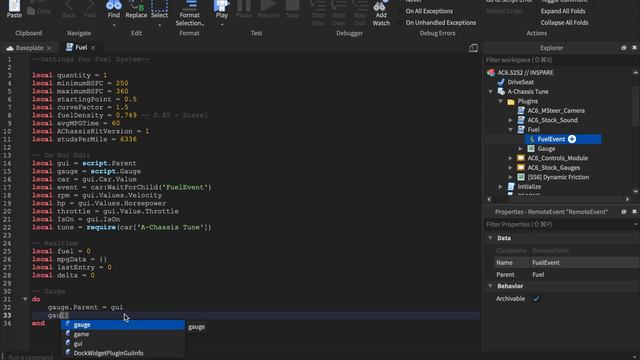Click Format Selection icon
Screen dimensions: 640x360
click(191, 5)
